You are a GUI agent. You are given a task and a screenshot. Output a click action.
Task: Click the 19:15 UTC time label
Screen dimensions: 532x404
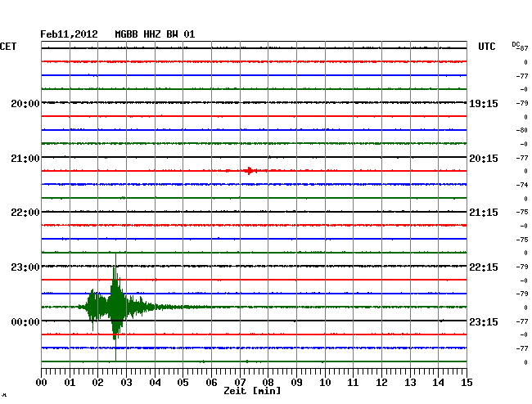(484, 104)
